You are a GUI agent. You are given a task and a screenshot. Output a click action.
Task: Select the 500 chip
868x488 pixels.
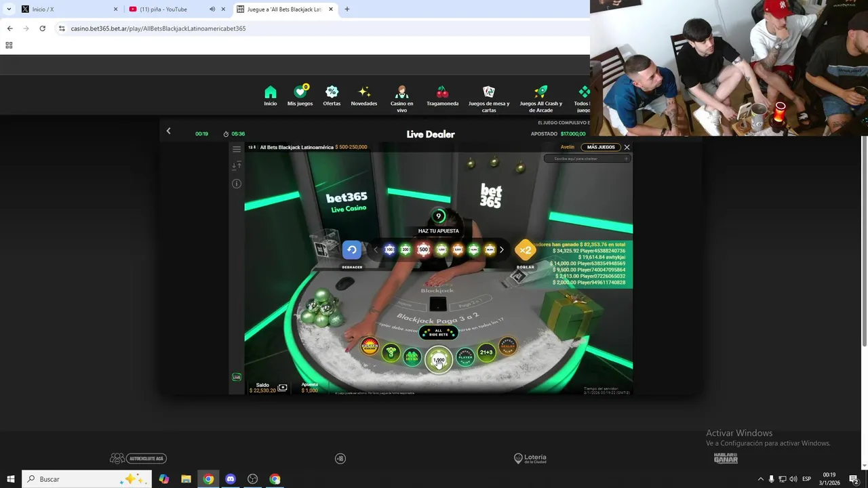pyautogui.click(x=423, y=250)
